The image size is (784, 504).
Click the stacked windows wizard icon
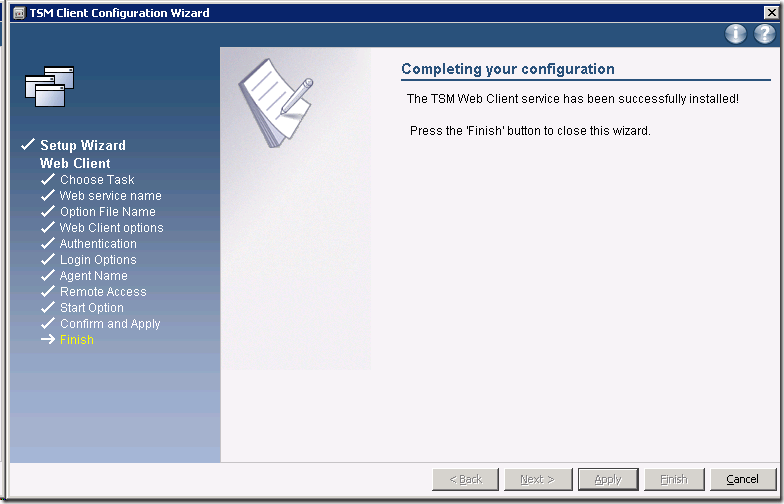[x=50, y=86]
